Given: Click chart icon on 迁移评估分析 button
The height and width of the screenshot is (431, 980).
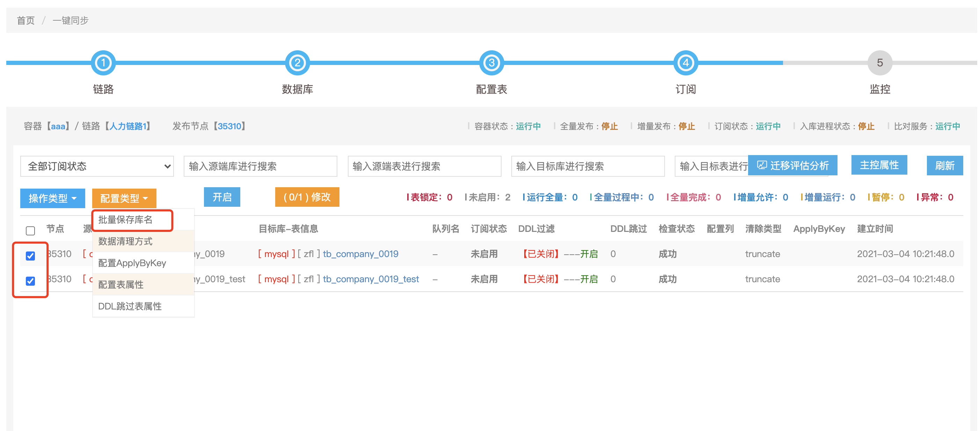Looking at the screenshot, I should pyautogui.click(x=762, y=166).
